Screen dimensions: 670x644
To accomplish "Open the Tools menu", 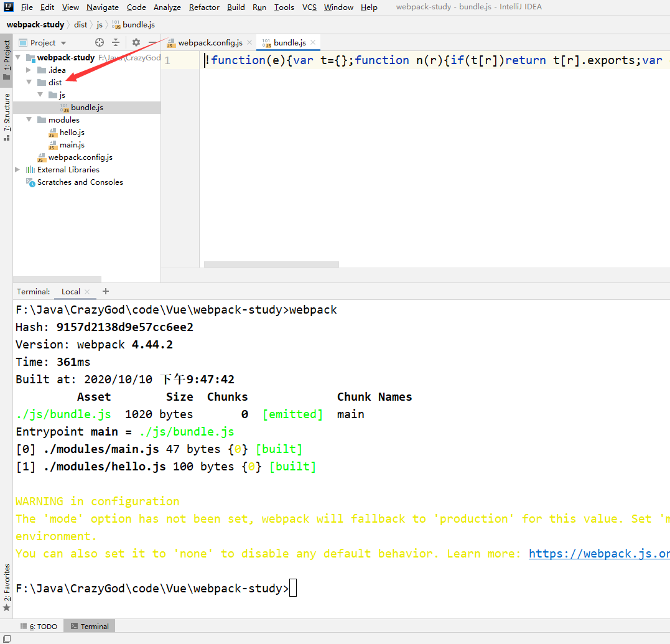I will 284,7.
